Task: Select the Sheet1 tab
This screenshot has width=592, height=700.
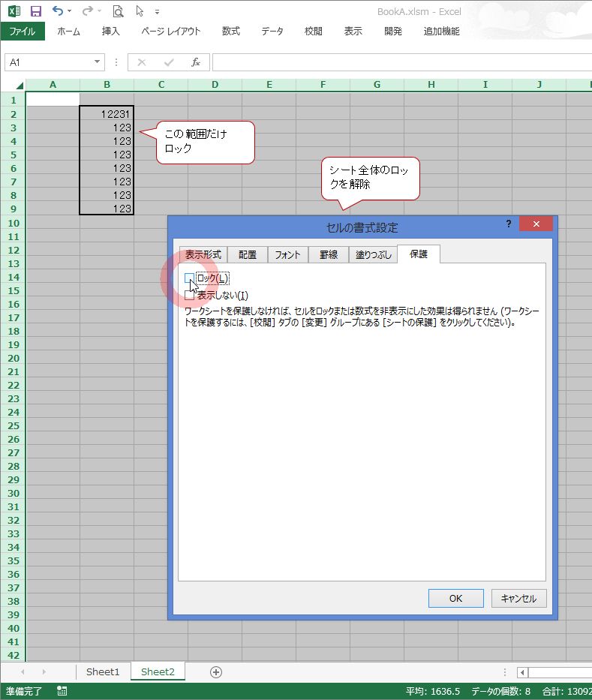Action: pos(103,671)
